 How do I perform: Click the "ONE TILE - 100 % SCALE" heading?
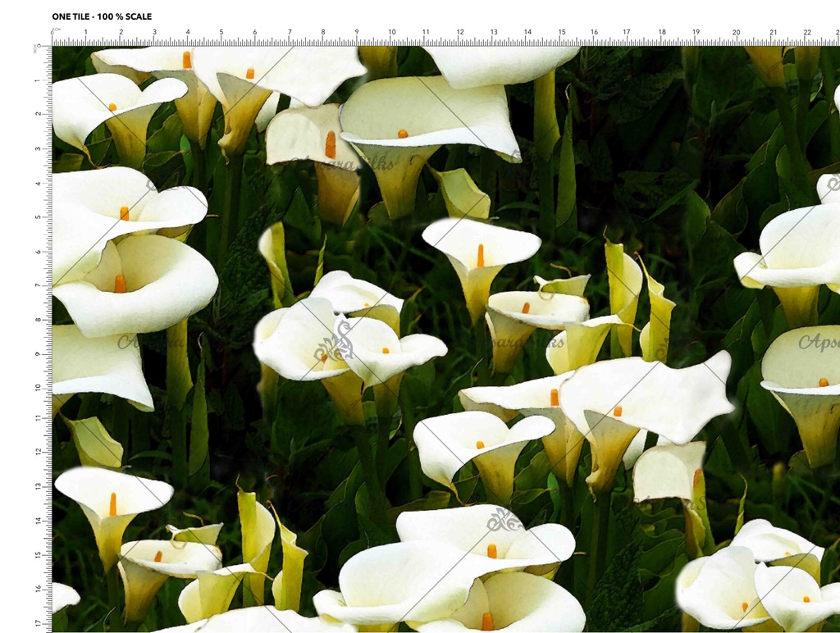102,16
